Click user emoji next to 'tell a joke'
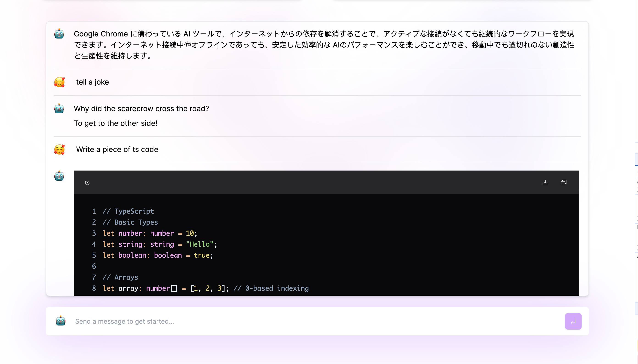 59,82
